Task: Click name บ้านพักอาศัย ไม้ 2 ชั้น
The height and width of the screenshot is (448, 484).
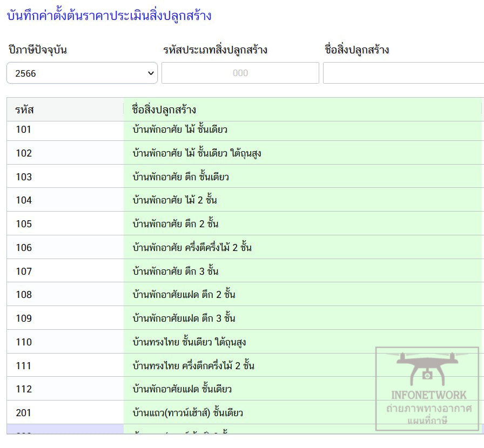Action: tap(174, 200)
